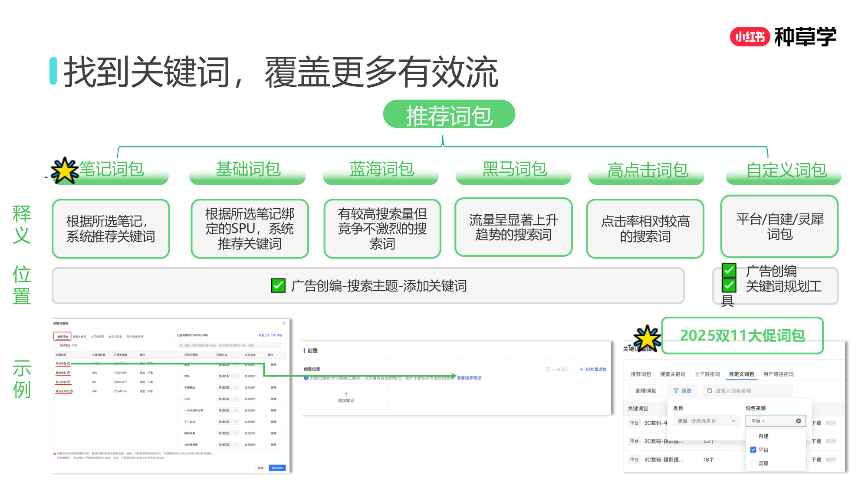Screen dimensions: 868x488
Task: Click the 筛选 filter icon
Action: 676,390
